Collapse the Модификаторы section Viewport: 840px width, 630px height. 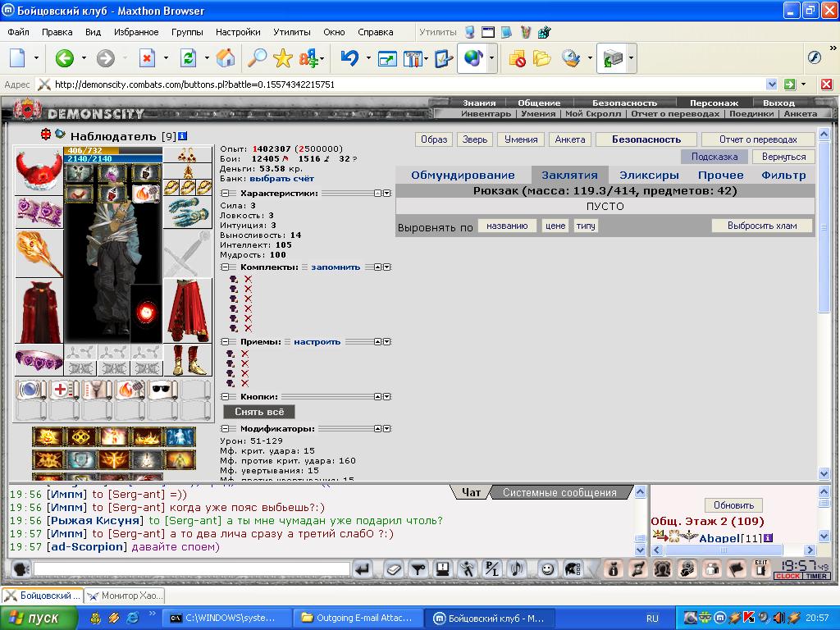225,428
